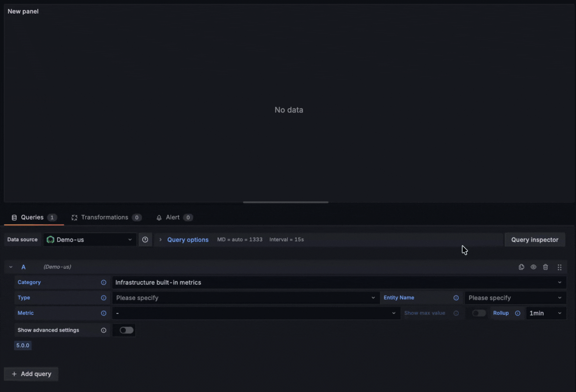576x392 pixels.
Task: Click the panel resize handle bar
Action: [286, 202]
